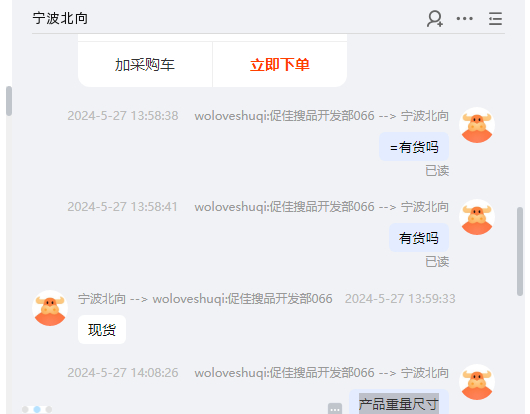This screenshot has width=530, height=414.
Task: Click the 已读 status under '=有货吗'
Action: click(x=437, y=171)
